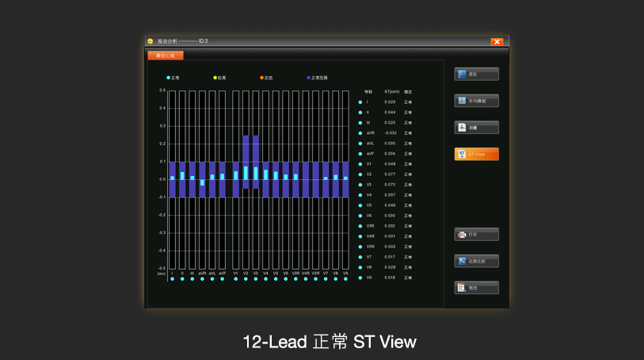Screen dimensions: 644x360
Task: Click the -0.032 value in aVR row
Action: 391,133
